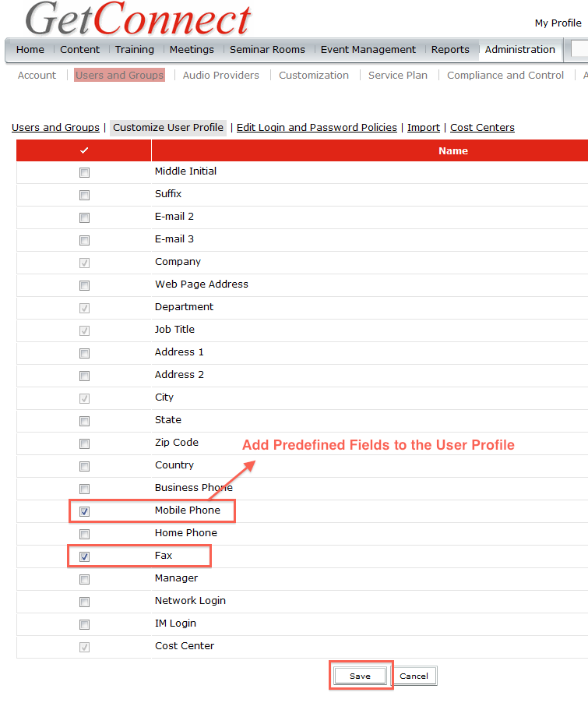Check the Address 1 checkbox

coord(84,353)
